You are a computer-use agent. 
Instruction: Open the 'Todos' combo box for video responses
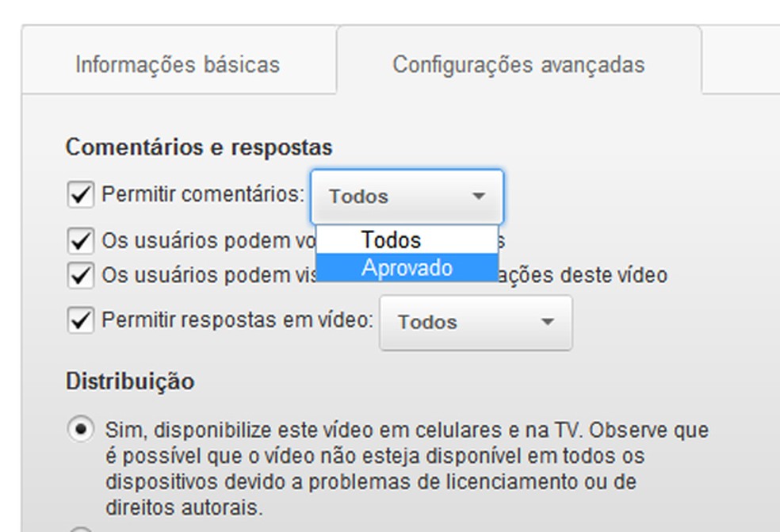[x=476, y=323]
